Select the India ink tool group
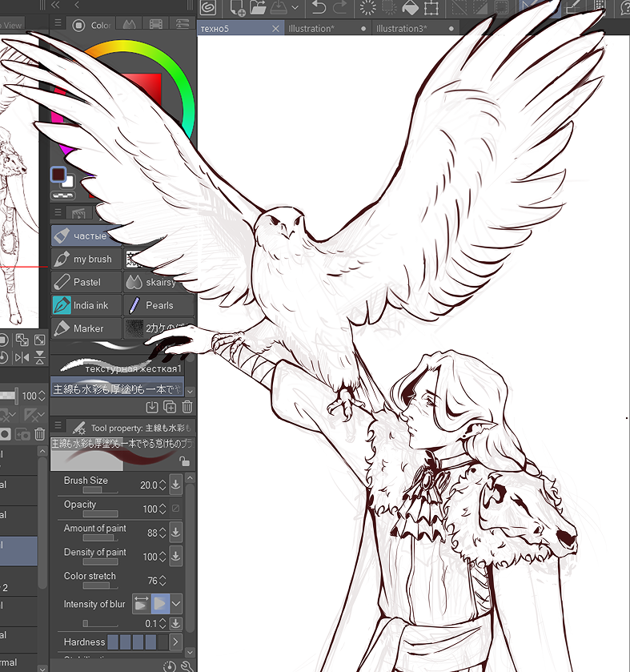630x672 pixels. point(86,305)
